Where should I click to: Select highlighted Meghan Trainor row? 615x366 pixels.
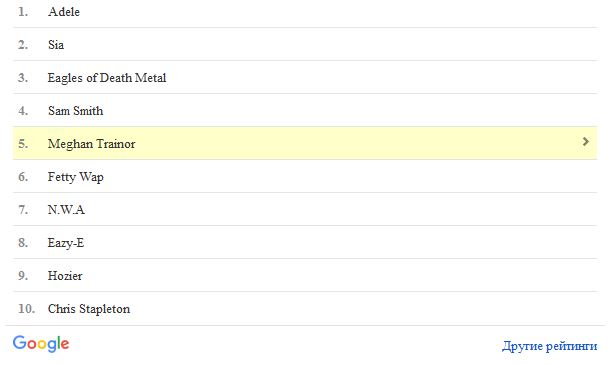[305, 143]
